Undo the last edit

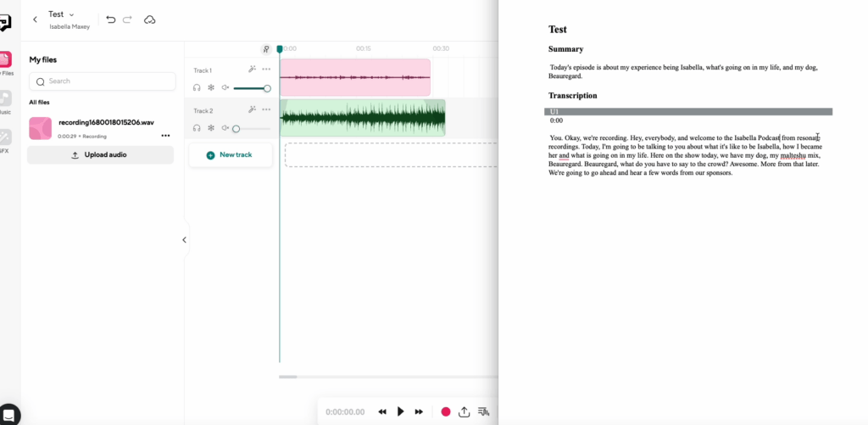(111, 20)
